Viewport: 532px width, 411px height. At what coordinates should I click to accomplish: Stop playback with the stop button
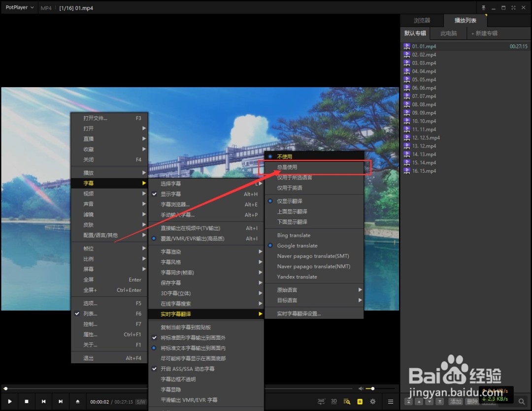point(27,402)
